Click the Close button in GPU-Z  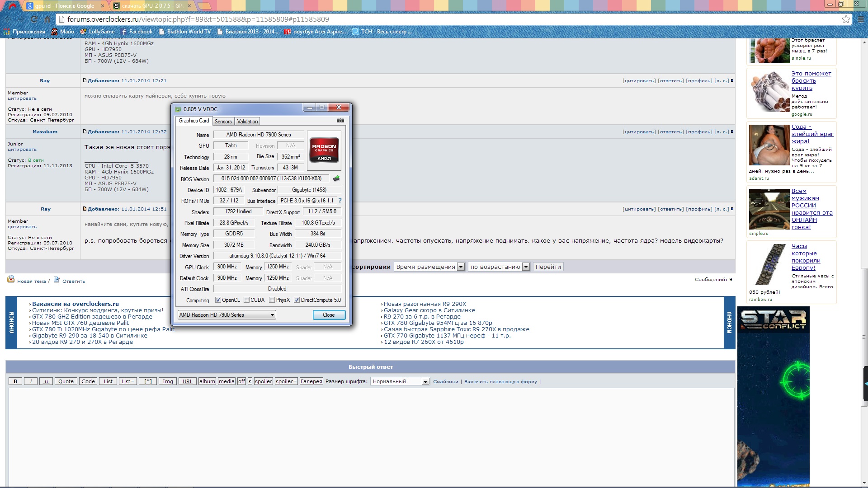(329, 315)
